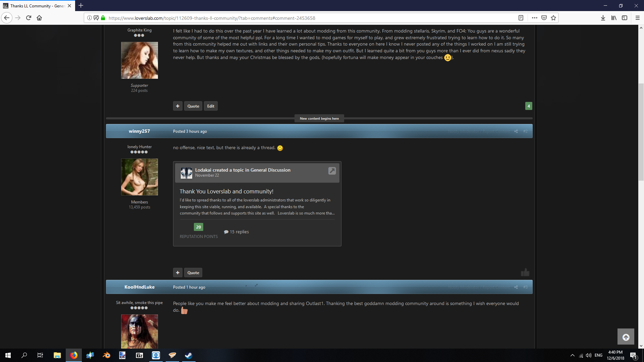Open the Windows Start menu
644x362 pixels.
tap(8, 355)
